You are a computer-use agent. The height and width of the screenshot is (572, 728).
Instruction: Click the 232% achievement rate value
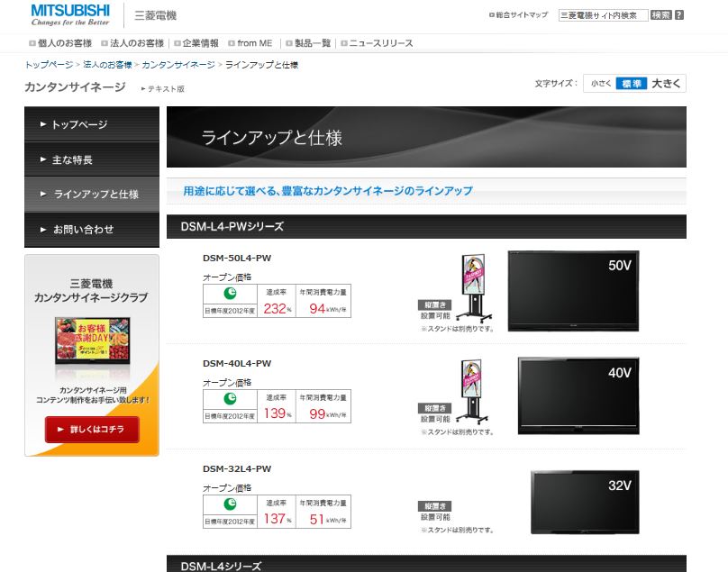coord(278,309)
